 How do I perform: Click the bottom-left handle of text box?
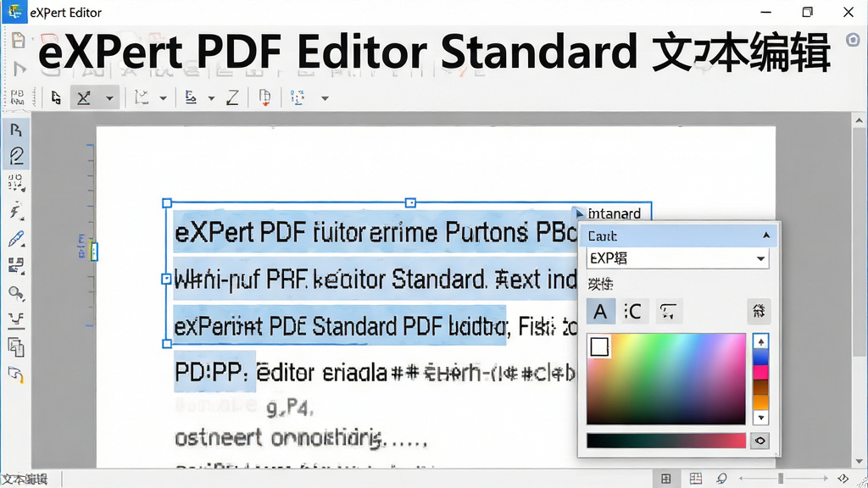click(x=167, y=344)
